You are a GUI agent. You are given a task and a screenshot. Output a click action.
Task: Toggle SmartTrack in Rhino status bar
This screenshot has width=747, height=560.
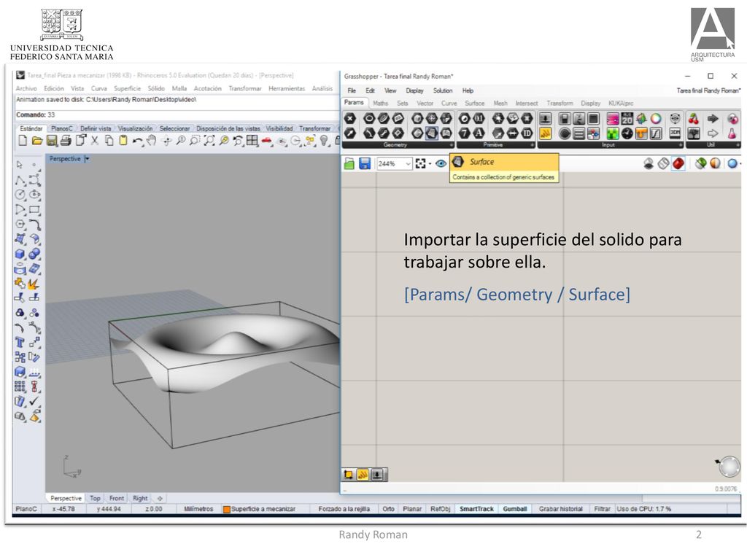(x=476, y=509)
